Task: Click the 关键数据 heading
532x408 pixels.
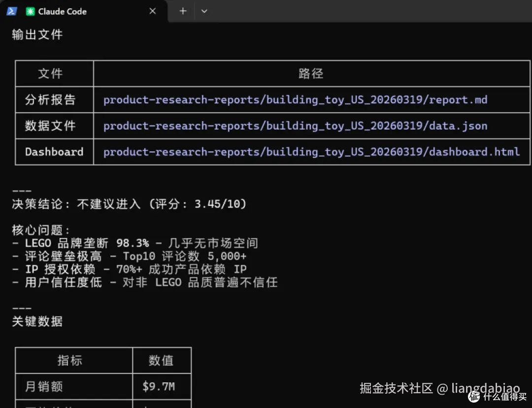Action: (x=37, y=321)
